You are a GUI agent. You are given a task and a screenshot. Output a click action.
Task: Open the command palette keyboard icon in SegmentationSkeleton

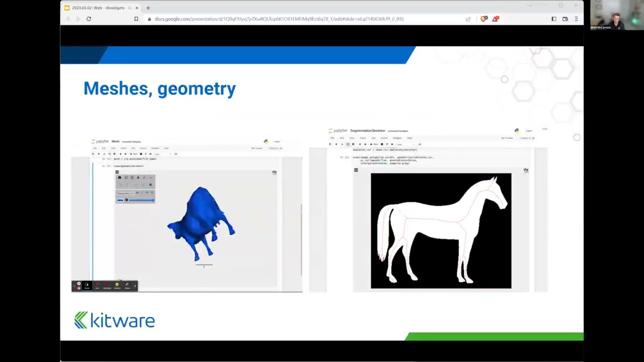(x=420, y=144)
